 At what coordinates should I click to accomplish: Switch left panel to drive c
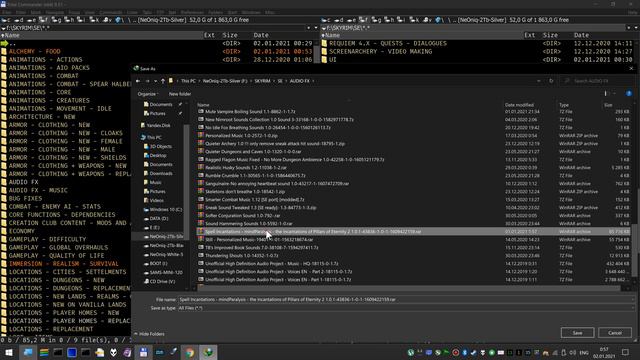point(6,20)
